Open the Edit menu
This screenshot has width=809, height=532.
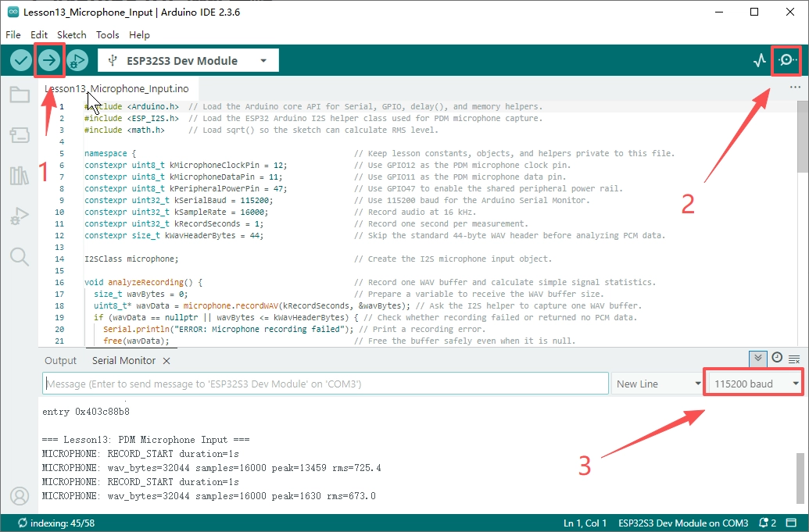tap(39, 34)
